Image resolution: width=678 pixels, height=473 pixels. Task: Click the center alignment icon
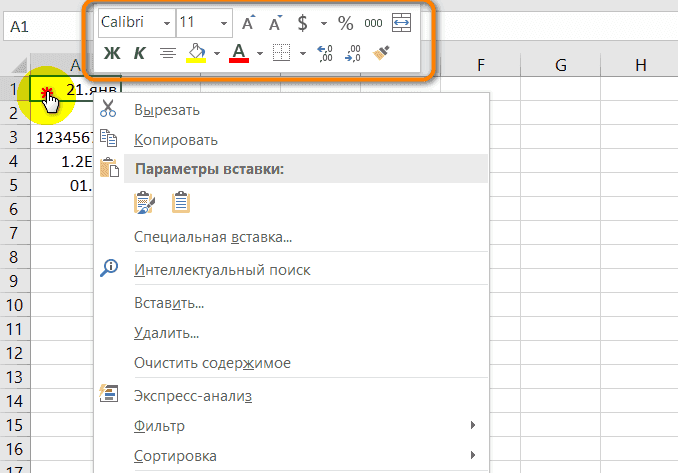[168, 54]
